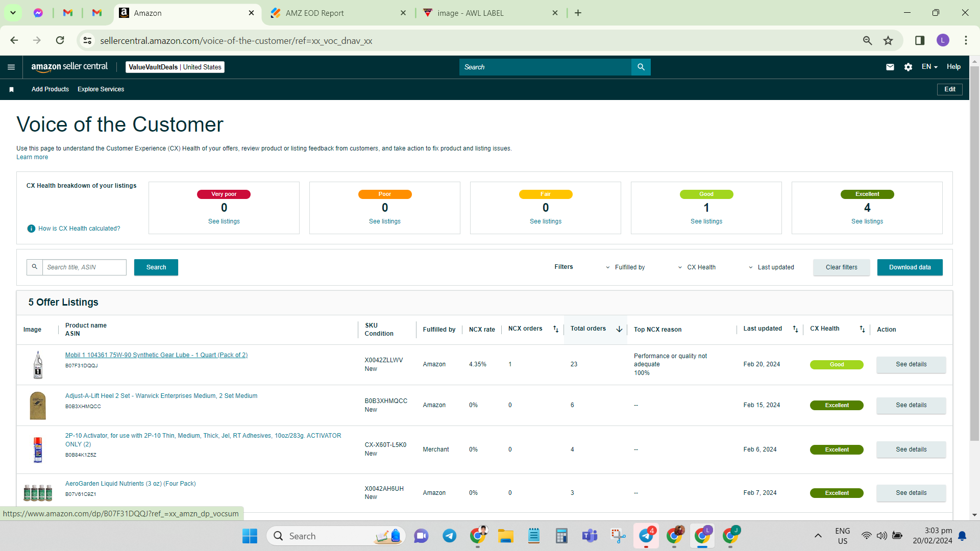Viewport: 980px width, 551px height.
Task: See details for Adjust-A-Lift Heel listing
Action: (x=911, y=405)
